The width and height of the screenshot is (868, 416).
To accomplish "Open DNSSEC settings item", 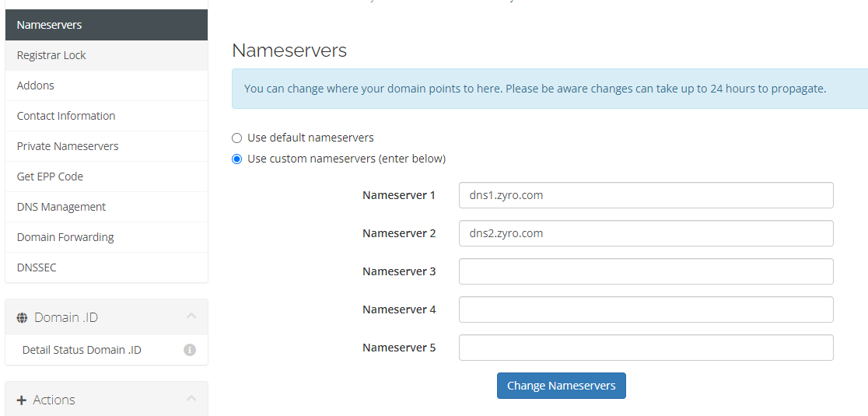I will tap(107, 267).
